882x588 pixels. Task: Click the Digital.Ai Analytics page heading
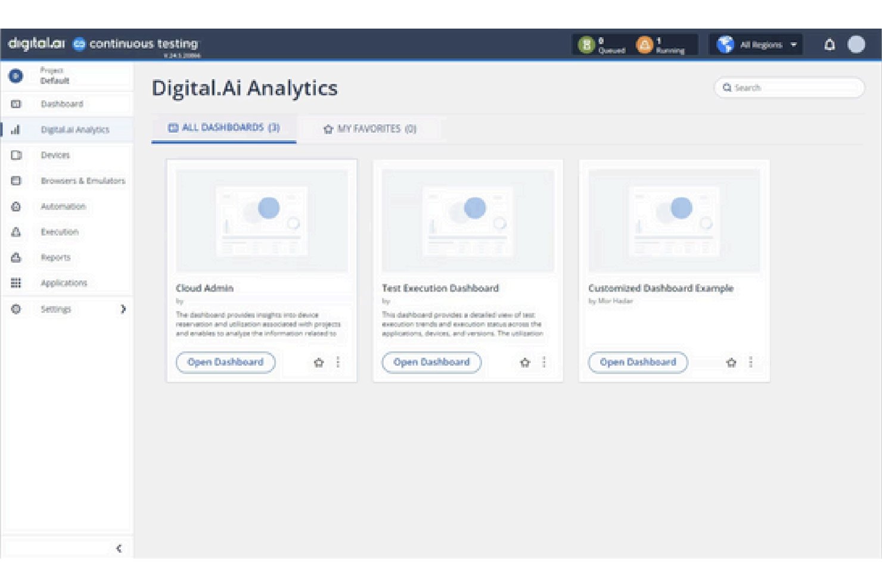click(244, 88)
